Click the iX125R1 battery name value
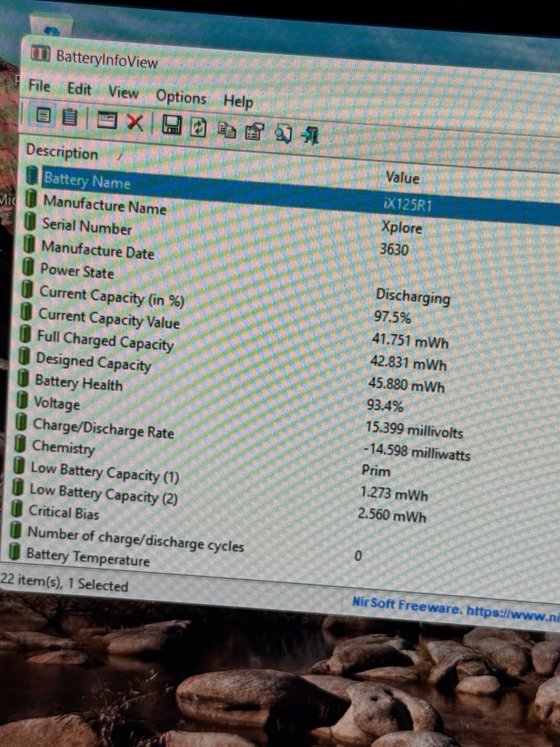The image size is (560, 747). tap(407, 204)
